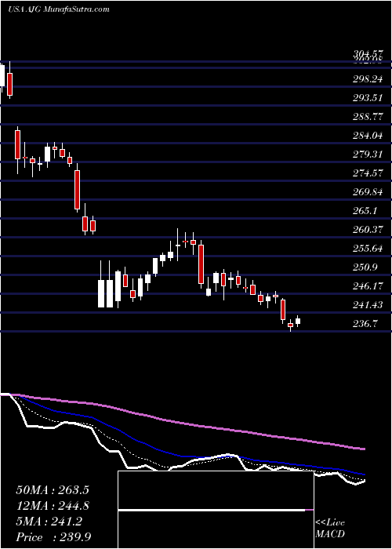Click the last white candlestick on the chart
392x549 pixels.
298,321
